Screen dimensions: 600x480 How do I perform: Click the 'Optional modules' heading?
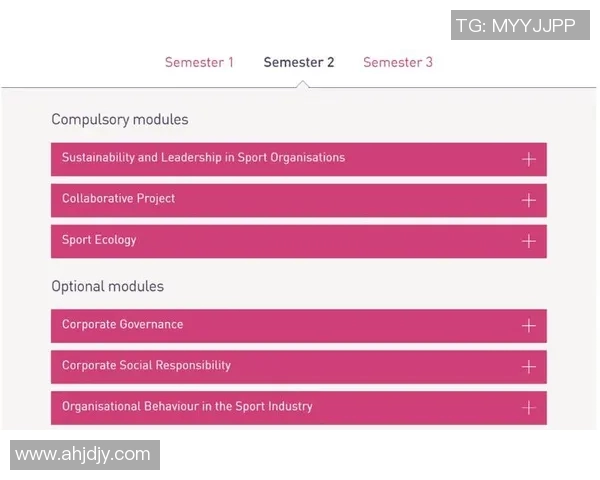(x=108, y=287)
